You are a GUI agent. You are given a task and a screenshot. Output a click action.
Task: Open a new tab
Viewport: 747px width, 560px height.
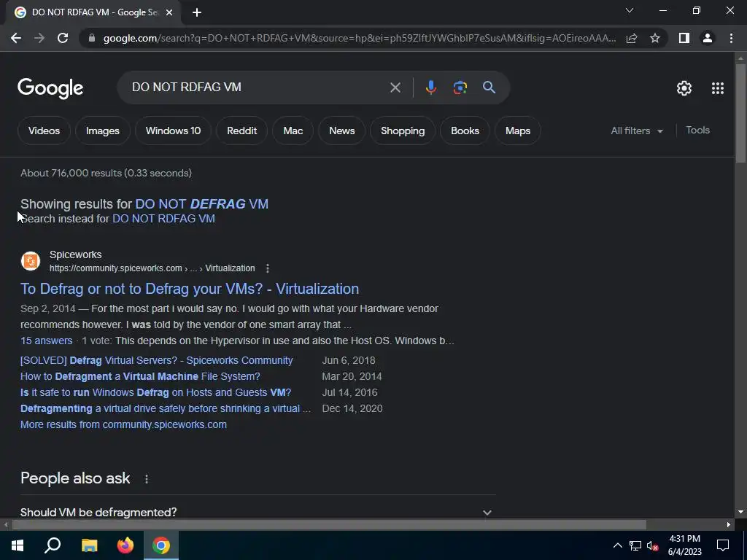click(x=197, y=13)
